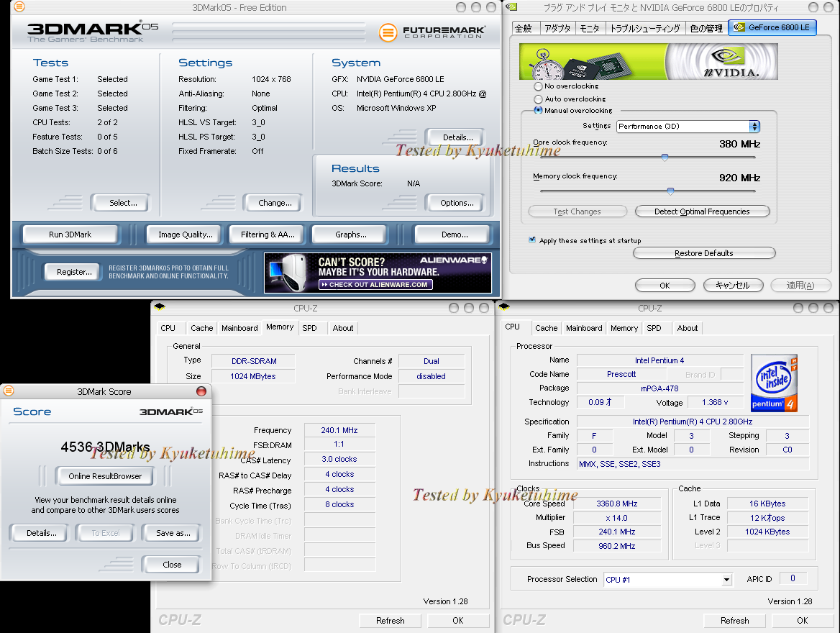Adjust the Core clock frequency slider
Image resolution: width=840 pixels, height=633 pixels.
665,158
